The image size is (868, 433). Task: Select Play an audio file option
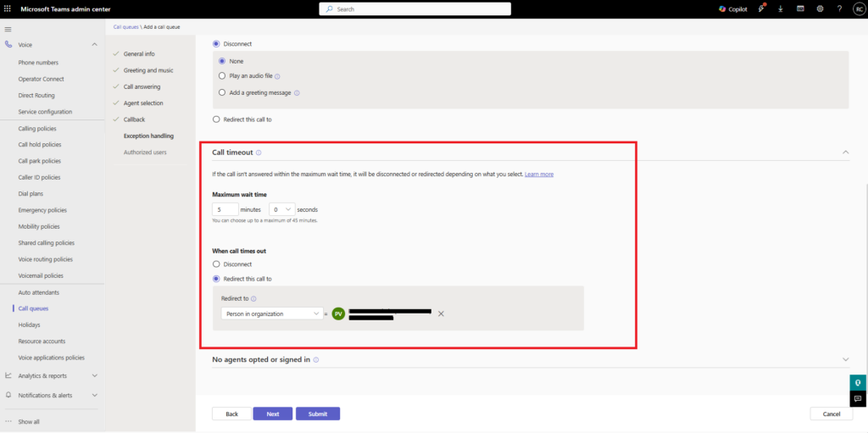pos(222,76)
